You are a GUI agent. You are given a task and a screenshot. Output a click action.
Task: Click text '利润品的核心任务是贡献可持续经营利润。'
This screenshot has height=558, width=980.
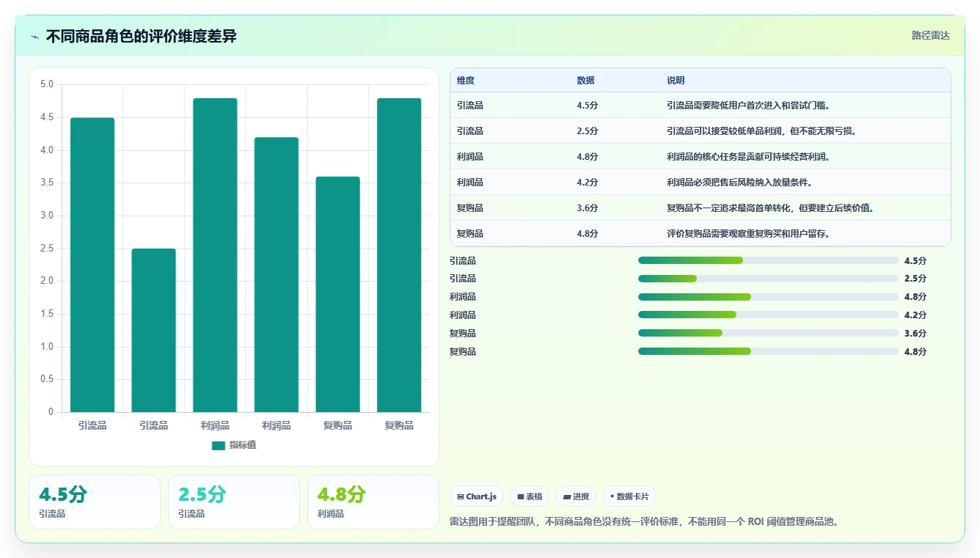pyautogui.click(x=749, y=157)
